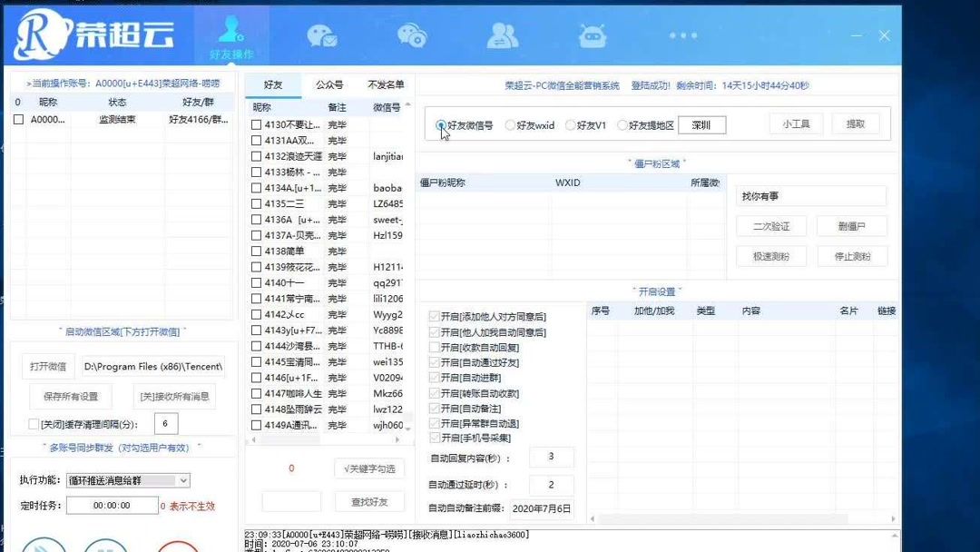The height and width of the screenshot is (552, 980).
Task: Open the '...' more options toolbar icon
Action: 682,34
